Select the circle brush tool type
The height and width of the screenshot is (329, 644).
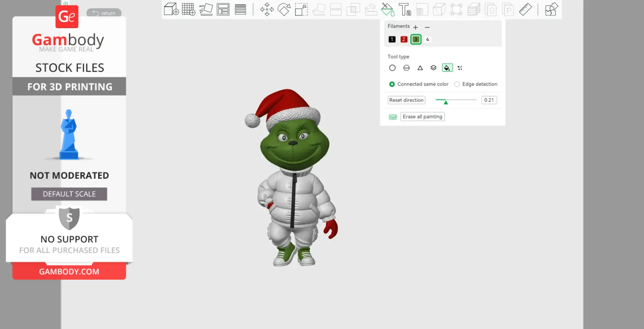click(392, 68)
